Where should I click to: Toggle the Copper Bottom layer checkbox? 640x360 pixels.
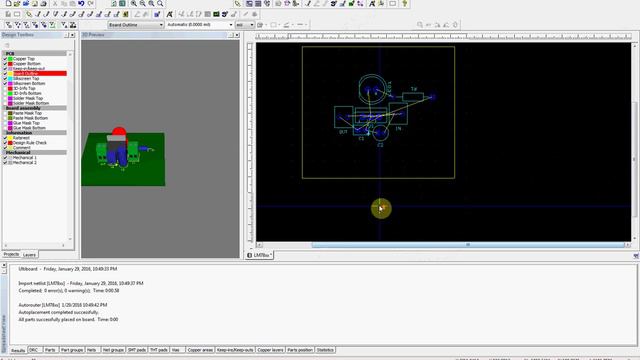[x=5, y=64]
